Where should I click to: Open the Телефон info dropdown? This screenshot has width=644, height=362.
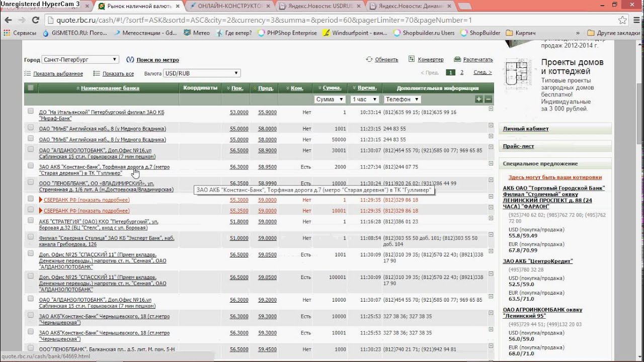pos(402,99)
